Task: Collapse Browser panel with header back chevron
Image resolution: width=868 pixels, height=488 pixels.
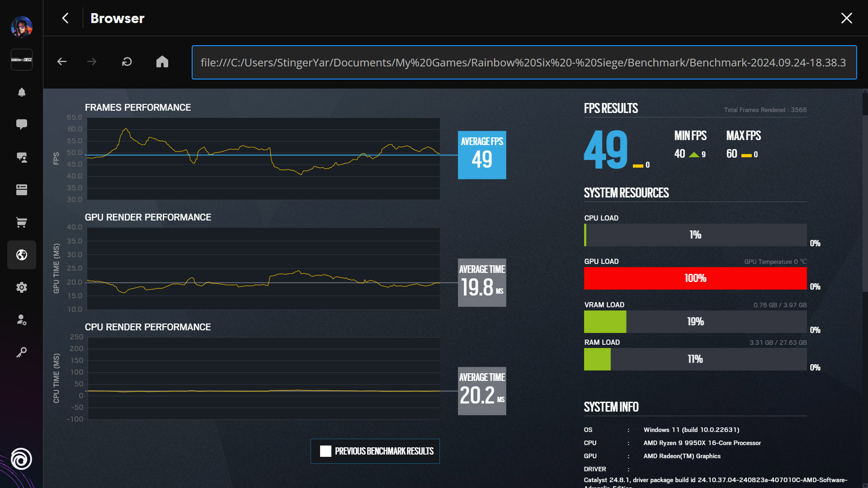Action: coord(66,18)
